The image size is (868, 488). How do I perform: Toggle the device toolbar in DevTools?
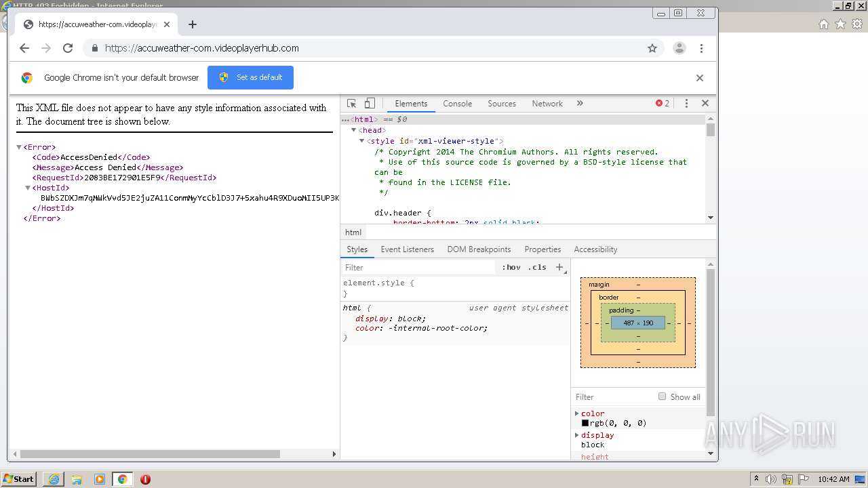click(x=370, y=104)
